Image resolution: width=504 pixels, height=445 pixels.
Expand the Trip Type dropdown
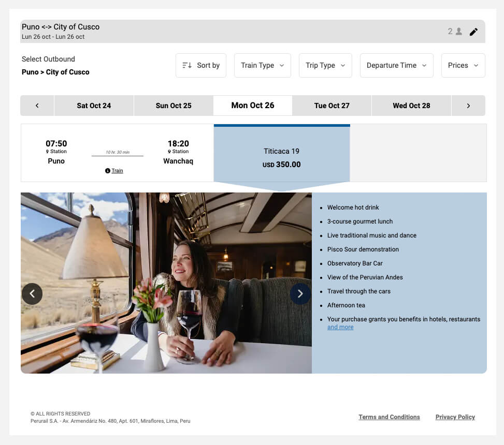click(x=325, y=66)
